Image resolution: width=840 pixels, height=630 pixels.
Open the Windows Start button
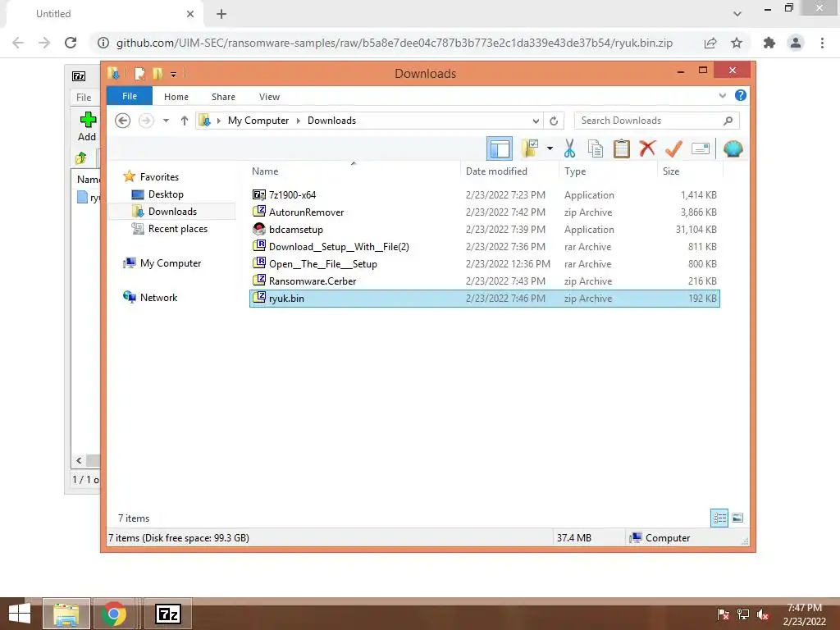(20, 614)
